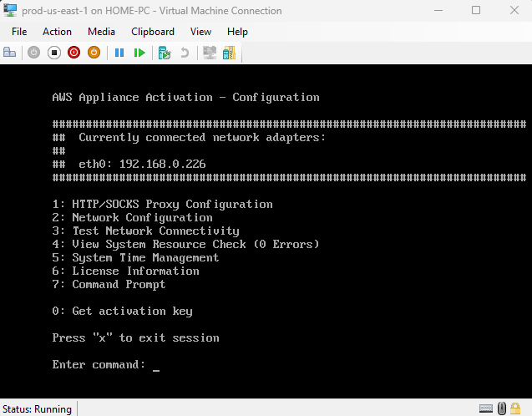Open the Action menu
This screenshot has width=532, height=416.
[x=57, y=32]
